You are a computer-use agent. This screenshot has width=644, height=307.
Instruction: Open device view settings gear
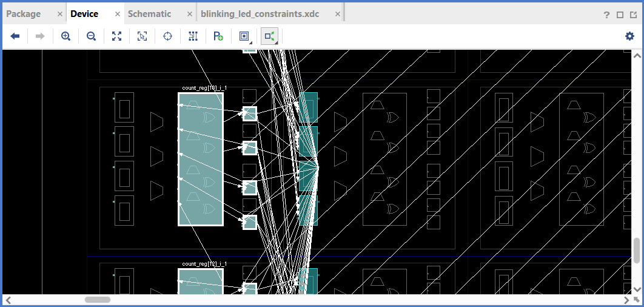[x=629, y=36]
